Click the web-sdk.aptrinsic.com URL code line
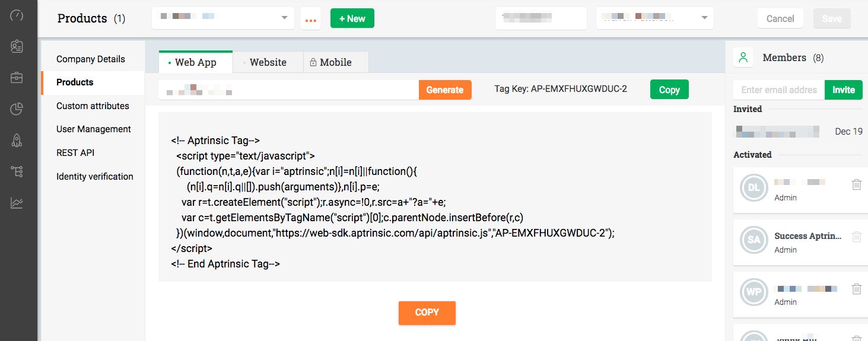Screen dimensions: 868x341 tap(395, 233)
